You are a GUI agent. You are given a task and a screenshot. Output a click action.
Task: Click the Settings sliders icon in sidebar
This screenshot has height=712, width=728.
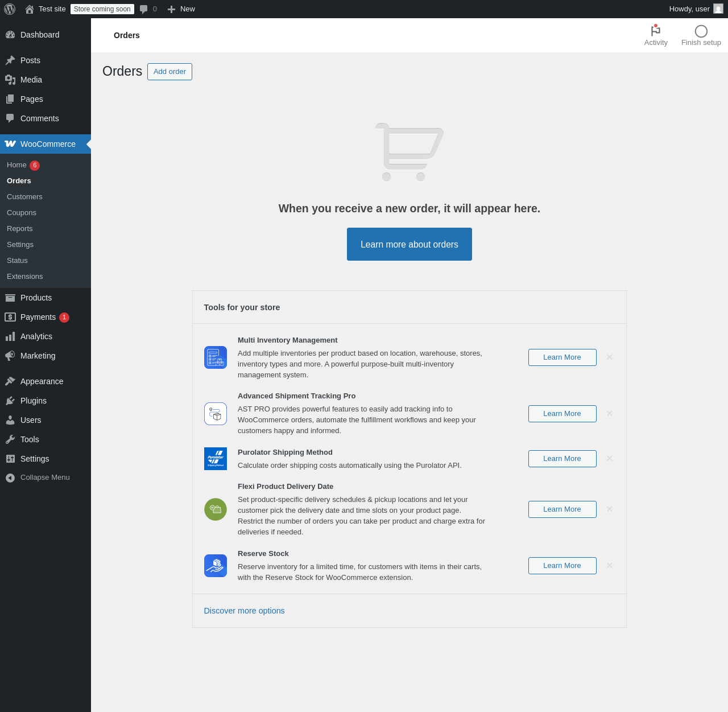point(10,459)
